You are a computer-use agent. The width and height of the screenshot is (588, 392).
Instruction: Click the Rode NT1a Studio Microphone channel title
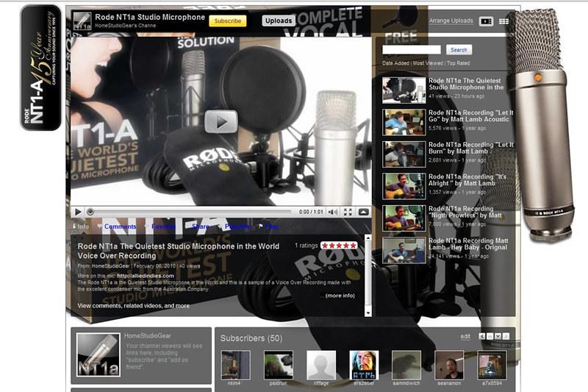(x=150, y=17)
